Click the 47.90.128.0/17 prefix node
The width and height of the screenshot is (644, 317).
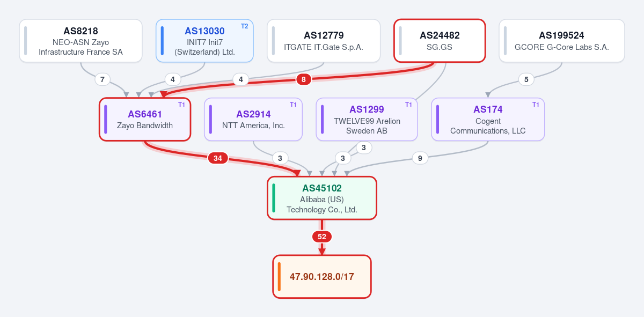322,277
